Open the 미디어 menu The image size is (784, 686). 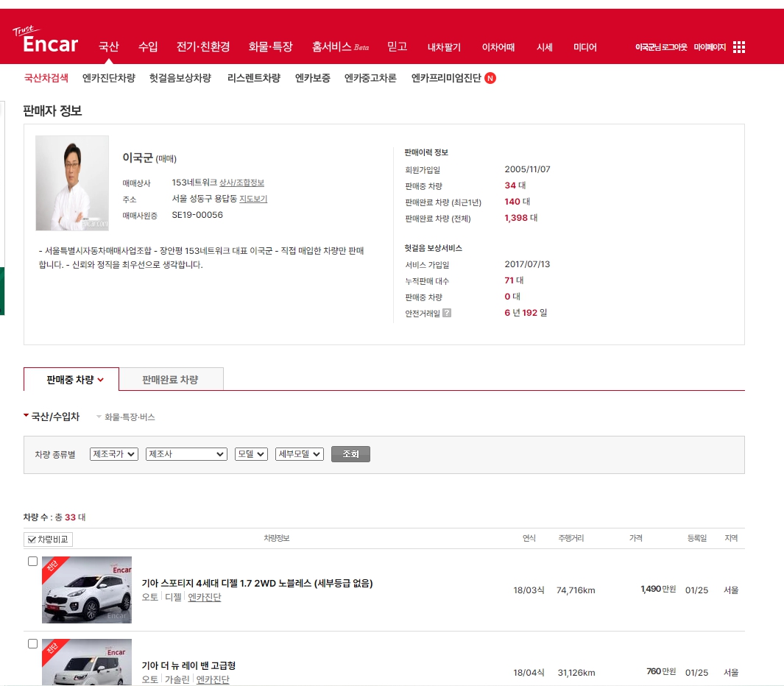tap(585, 47)
